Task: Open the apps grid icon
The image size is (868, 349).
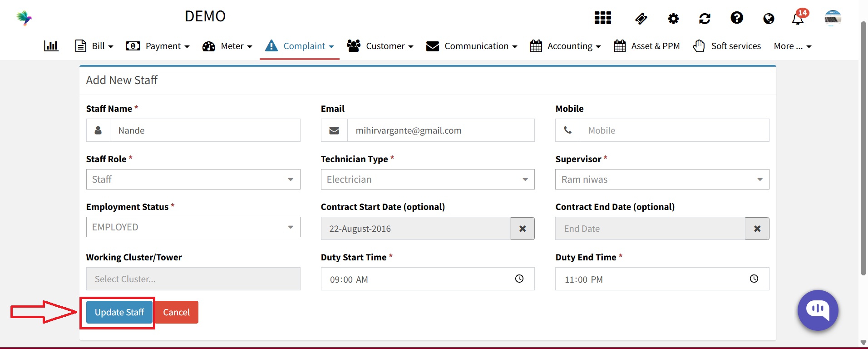Action: pos(602,18)
